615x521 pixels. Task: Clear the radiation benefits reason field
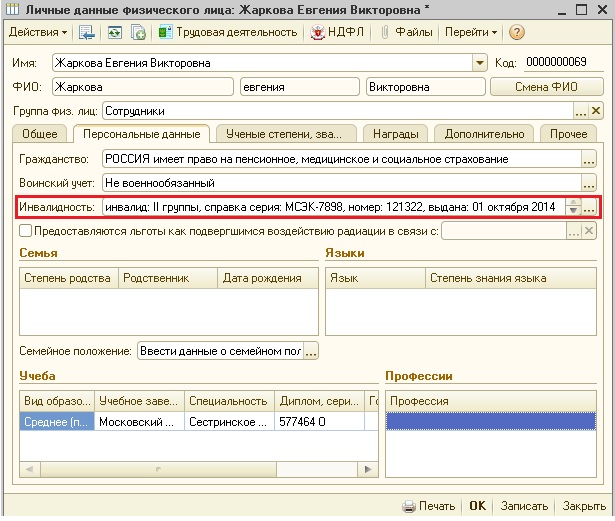point(589,231)
